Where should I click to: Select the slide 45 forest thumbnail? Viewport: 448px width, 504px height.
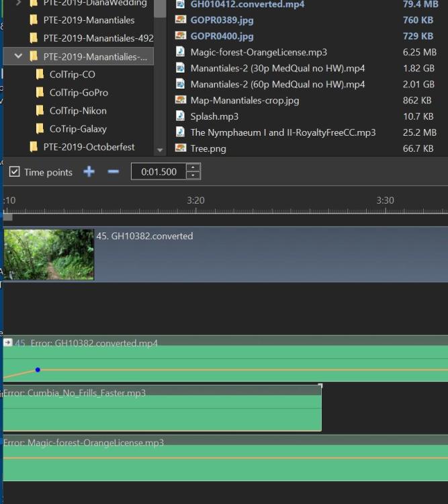[x=48, y=254]
